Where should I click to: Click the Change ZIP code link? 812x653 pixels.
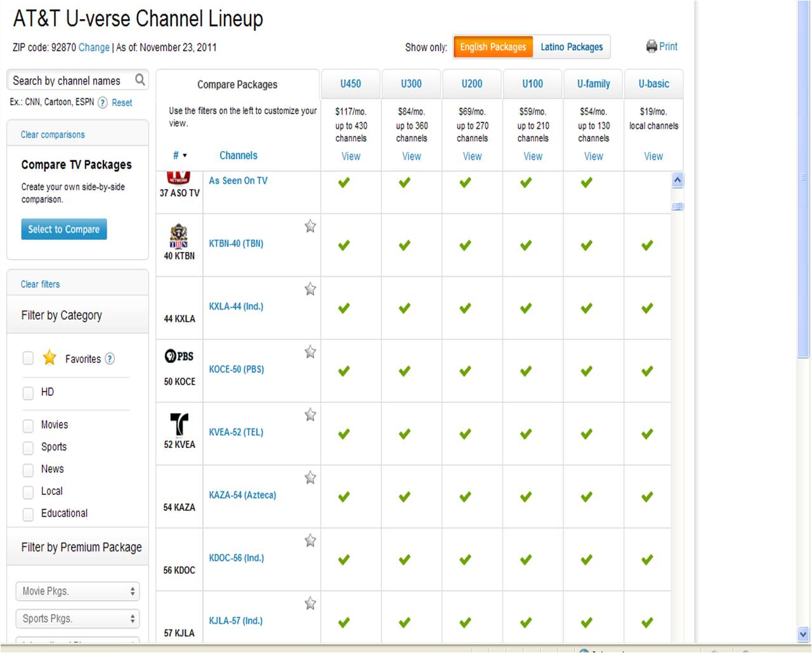tap(94, 48)
